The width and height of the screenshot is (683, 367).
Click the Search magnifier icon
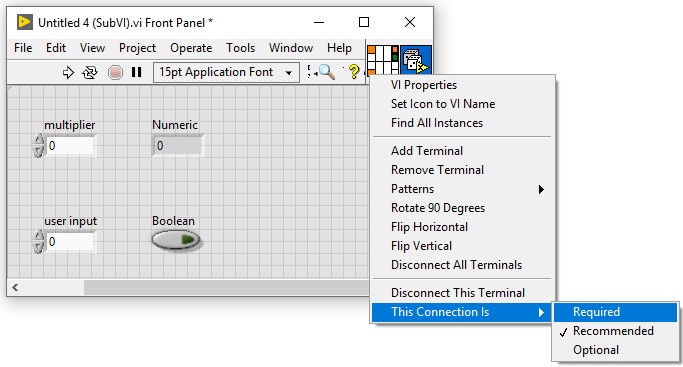pos(327,72)
